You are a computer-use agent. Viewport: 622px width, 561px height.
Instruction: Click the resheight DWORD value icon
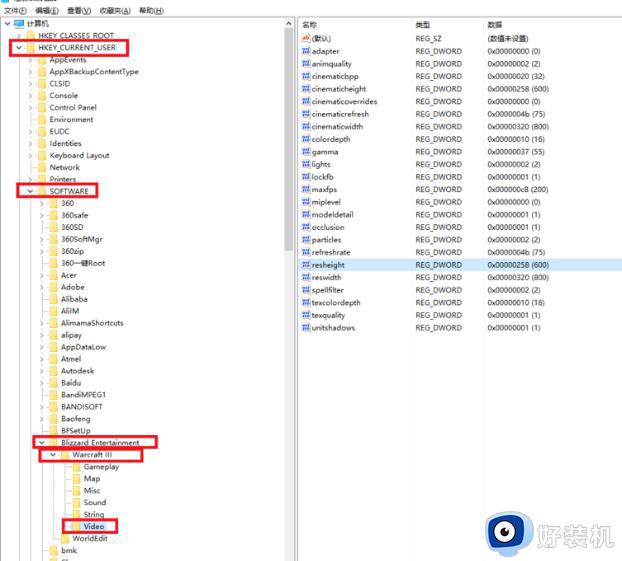point(305,265)
